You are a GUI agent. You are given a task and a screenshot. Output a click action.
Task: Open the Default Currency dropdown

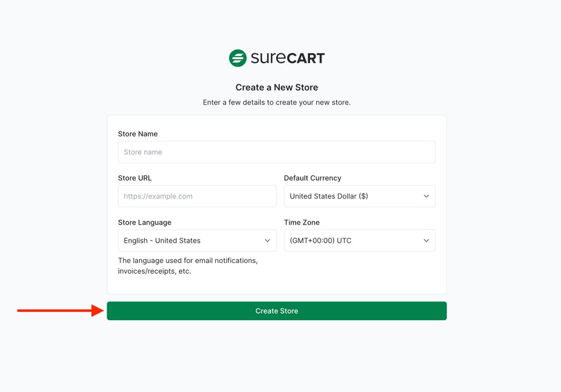click(359, 196)
